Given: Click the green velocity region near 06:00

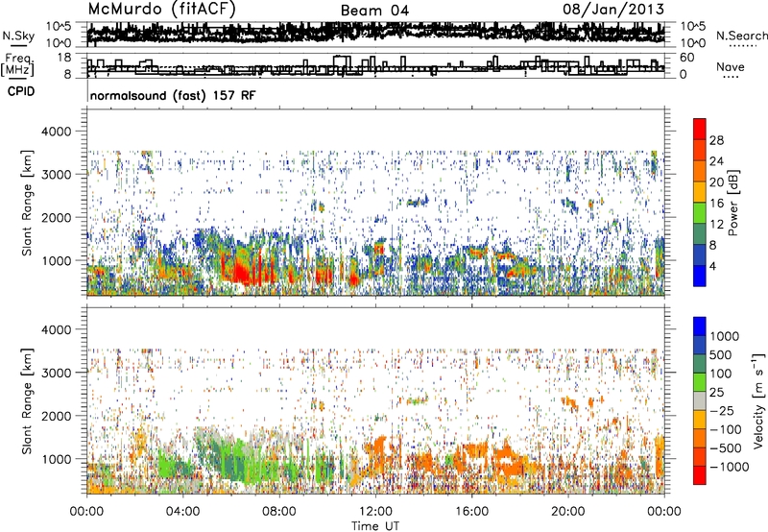Looking at the screenshot, I should [230, 458].
